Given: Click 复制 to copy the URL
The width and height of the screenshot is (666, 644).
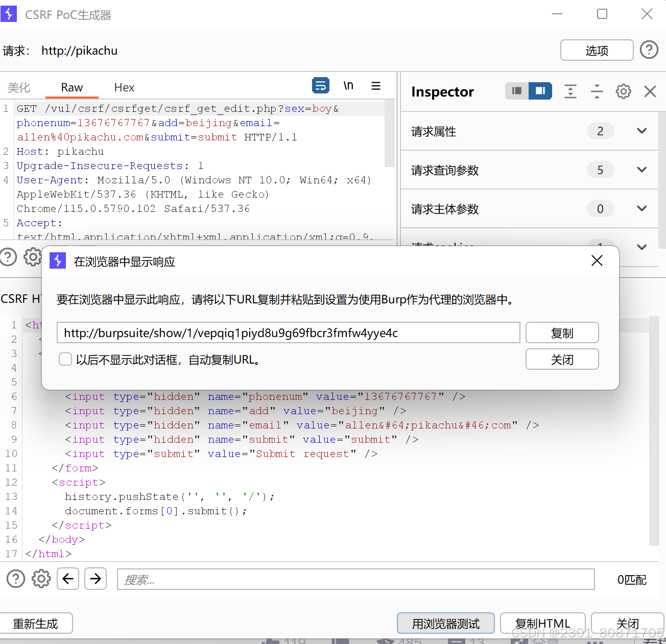Looking at the screenshot, I should [562, 333].
